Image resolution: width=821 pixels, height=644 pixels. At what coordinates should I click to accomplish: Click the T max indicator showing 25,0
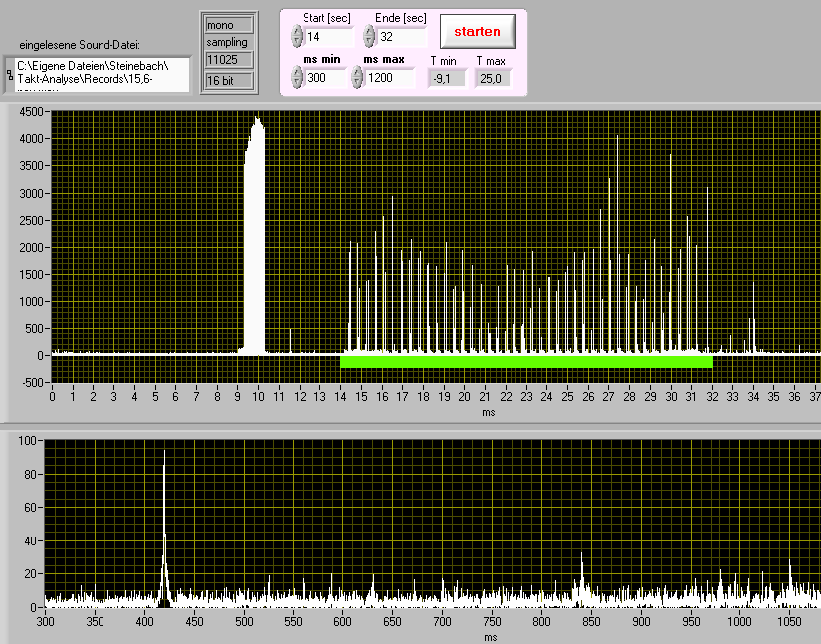(x=492, y=78)
